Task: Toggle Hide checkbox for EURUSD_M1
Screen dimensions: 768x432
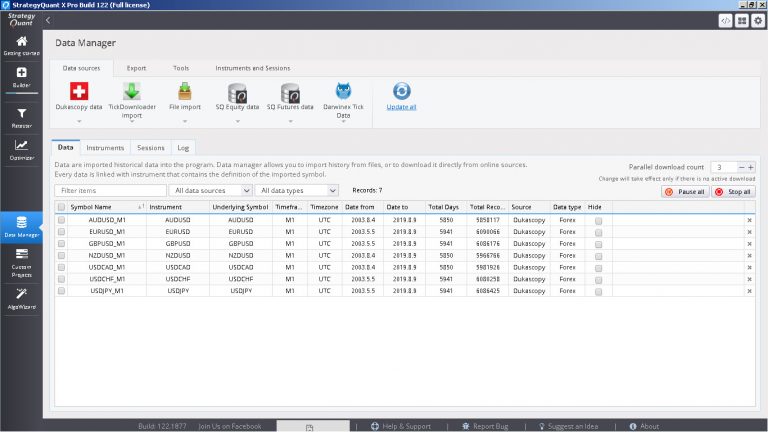Action: pos(598,231)
